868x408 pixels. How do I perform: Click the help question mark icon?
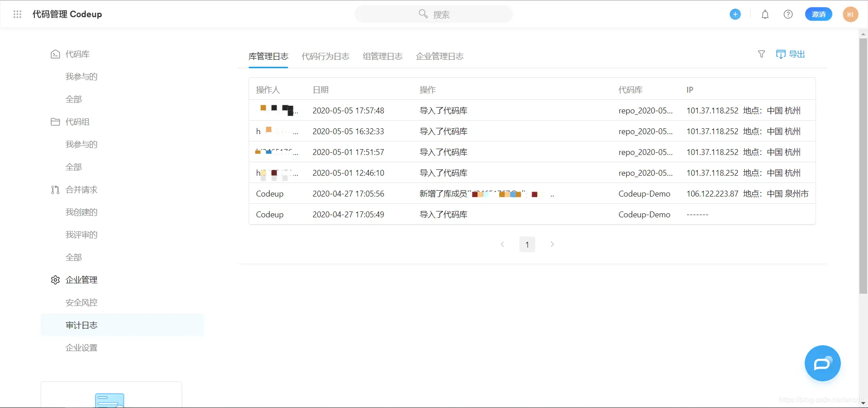pos(788,14)
